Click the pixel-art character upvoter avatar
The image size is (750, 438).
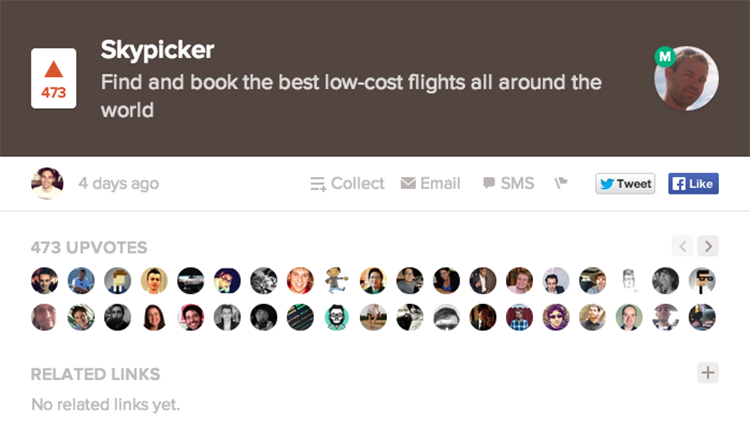118,280
